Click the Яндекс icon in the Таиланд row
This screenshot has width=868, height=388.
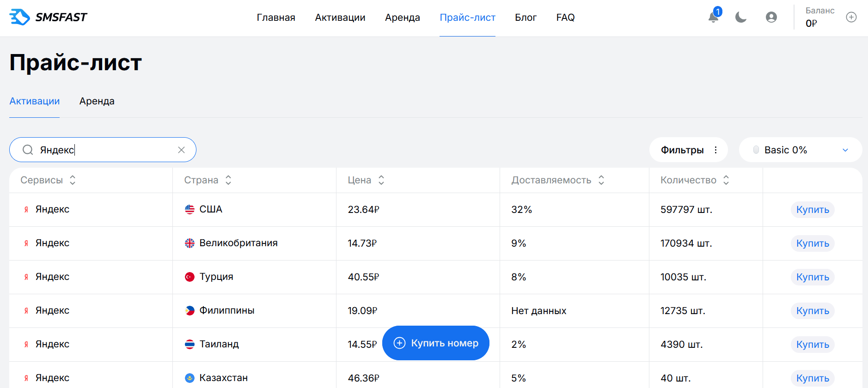pyautogui.click(x=26, y=345)
